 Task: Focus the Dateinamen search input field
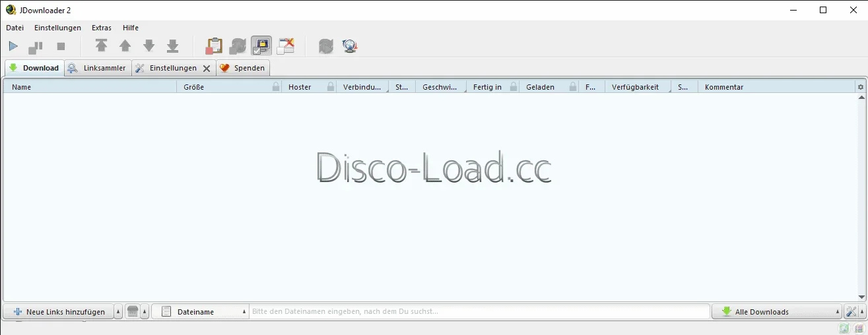[x=479, y=312]
